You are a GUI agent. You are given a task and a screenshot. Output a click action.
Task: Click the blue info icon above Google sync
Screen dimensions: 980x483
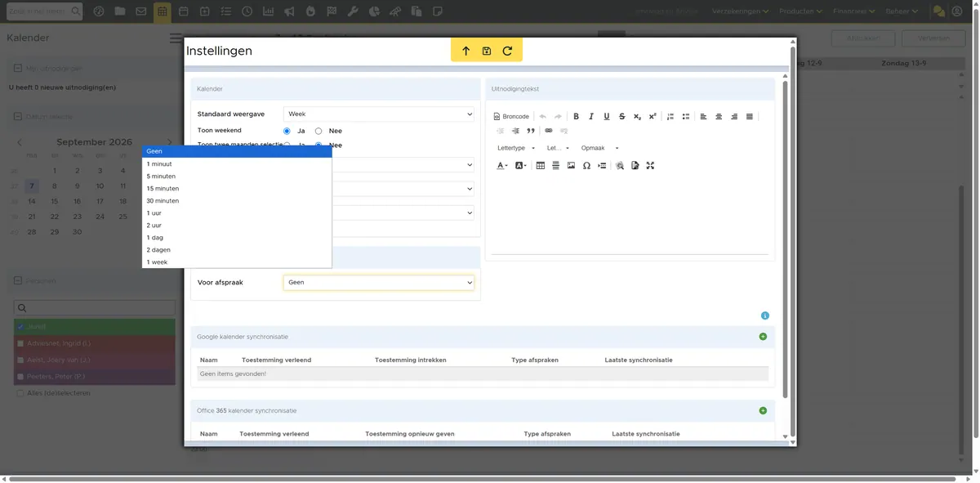pyautogui.click(x=765, y=315)
